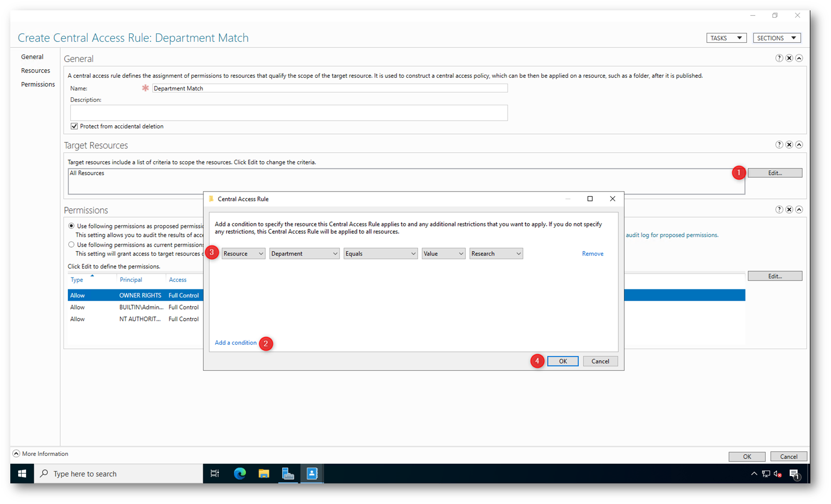Screen dimensions: 831x504
Task: Click the help icon in General section
Action: pyautogui.click(x=779, y=58)
